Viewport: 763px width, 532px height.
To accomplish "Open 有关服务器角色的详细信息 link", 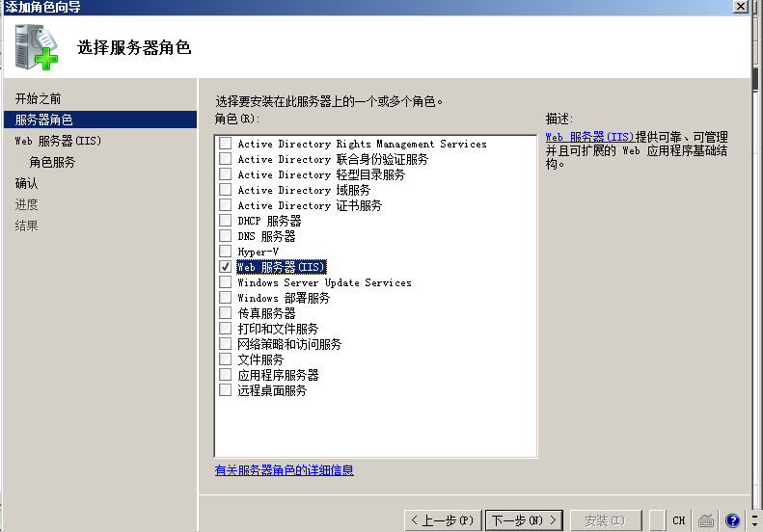I will pyautogui.click(x=285, y=470).
